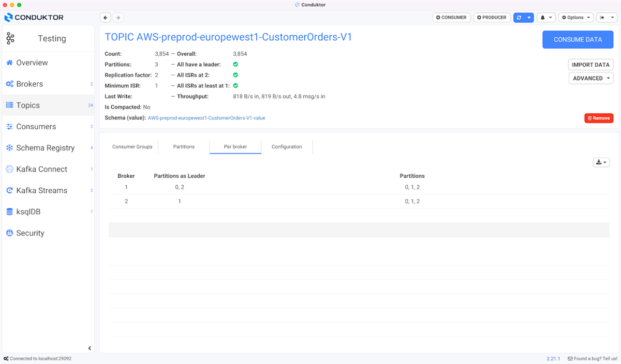The height and width of the screenshot is (364, 621).
Task: Click the IMPORT DATA button
Action: (x=590, y=65)
